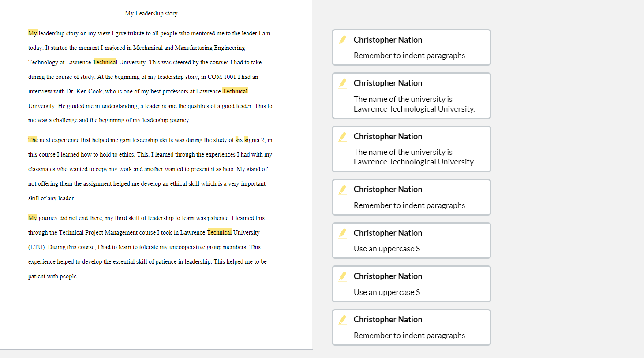Click highlighter icon on first 'Use an uppercase S' comment
This screenshot has width=644, height=358.
(343, 233)
